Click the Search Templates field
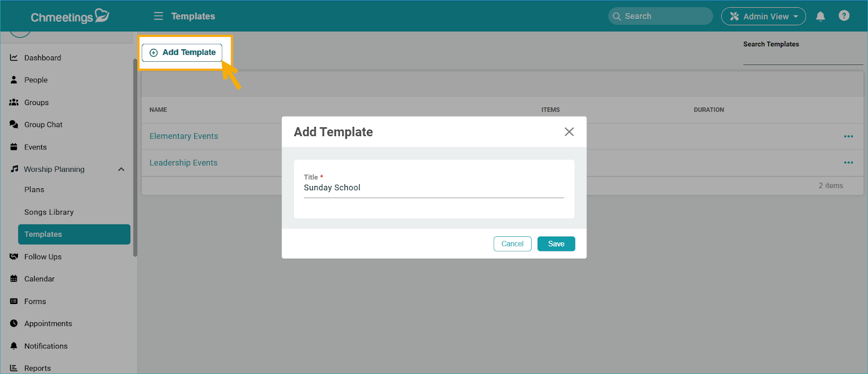This screenshot has height=374, width=868. tap(802, 57)
